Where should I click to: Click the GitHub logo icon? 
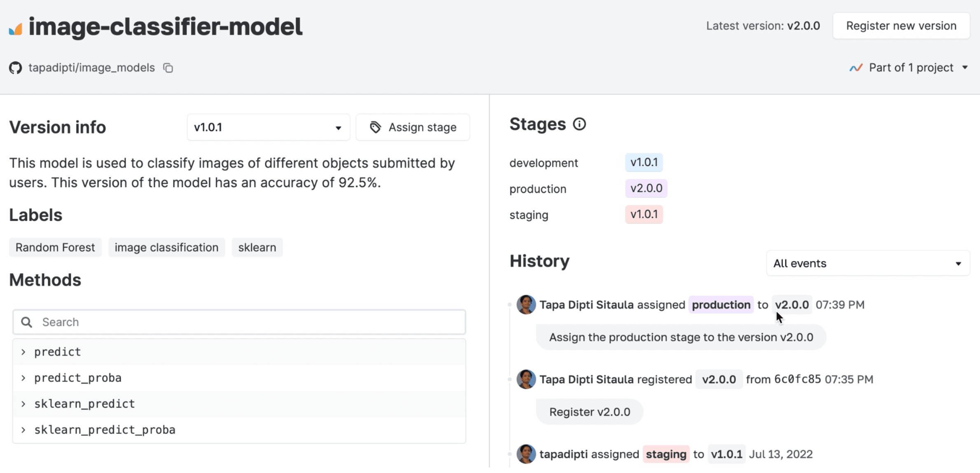(16, 68)
